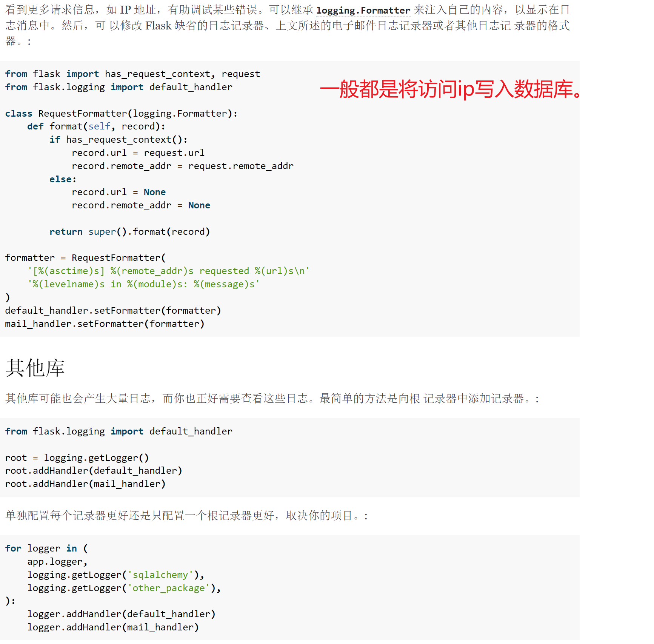Click first code block's 'from flask.logging import default_handler'

[x=119, y=87]
